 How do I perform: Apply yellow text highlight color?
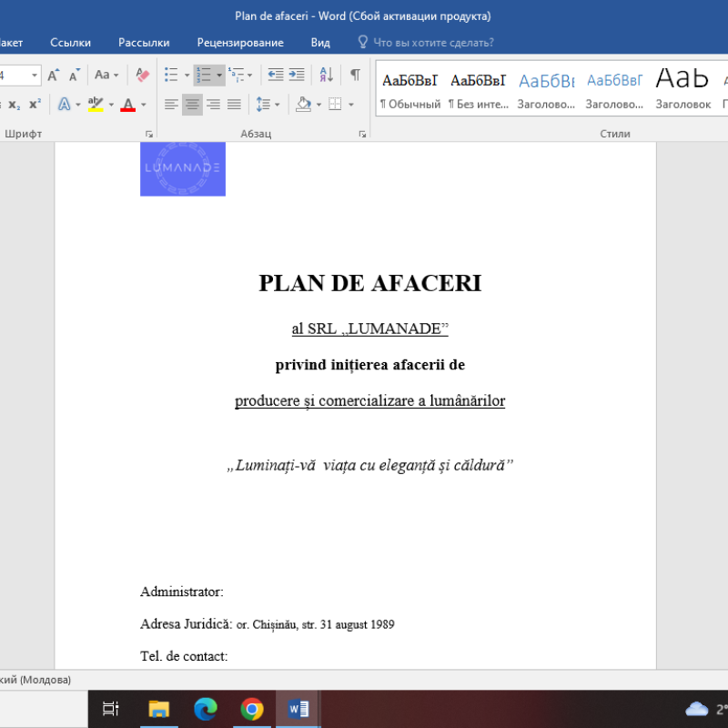tap(94, 104)
